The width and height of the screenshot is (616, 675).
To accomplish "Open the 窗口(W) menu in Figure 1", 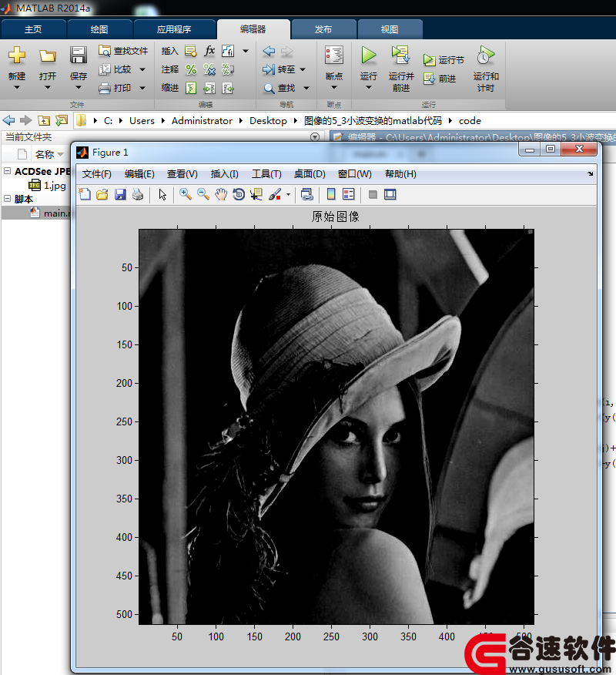I will [355, 174].
